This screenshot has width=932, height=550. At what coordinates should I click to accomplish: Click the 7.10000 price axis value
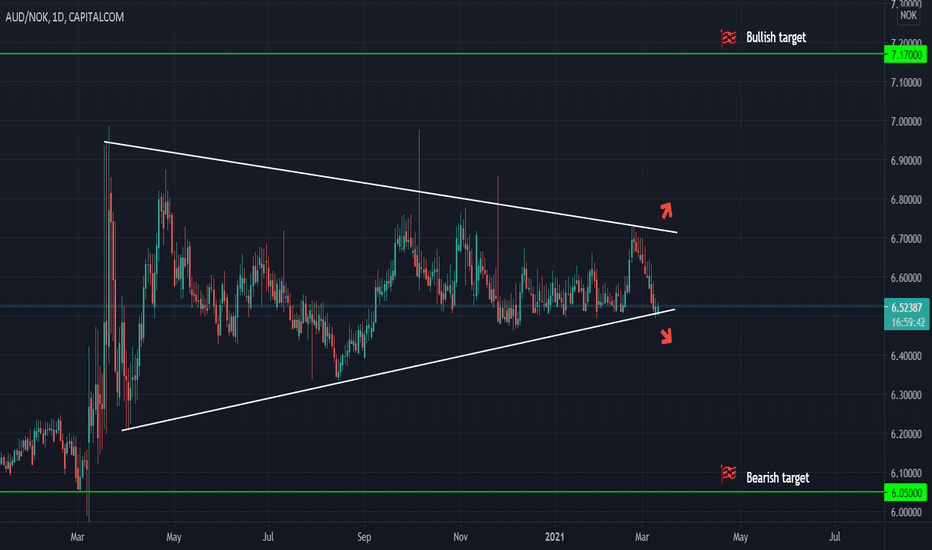(906, 83)
